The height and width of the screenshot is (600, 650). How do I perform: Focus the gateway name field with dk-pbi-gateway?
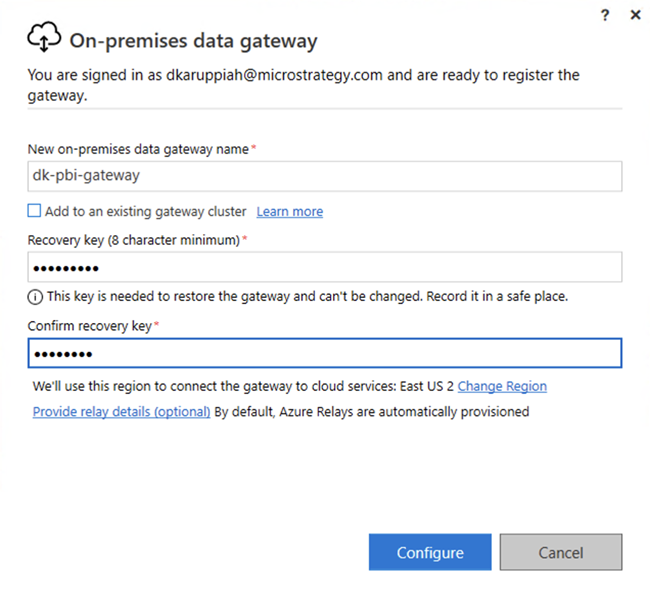[325, 175]
